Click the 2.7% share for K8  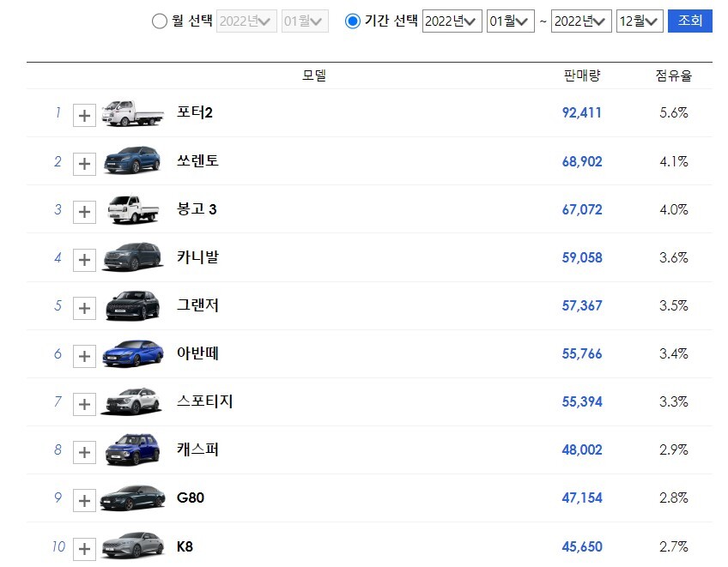[x=674, y=547]
